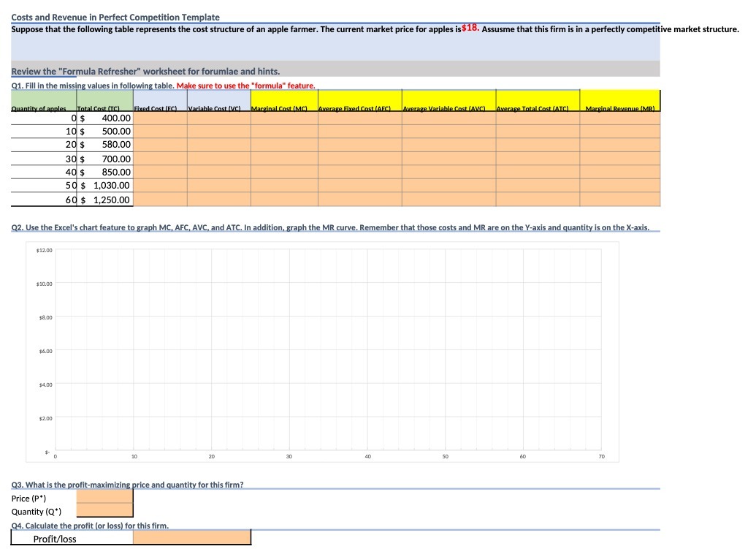
Task: Select the total cost cell showing 700.00
Action: click(104, 159)
